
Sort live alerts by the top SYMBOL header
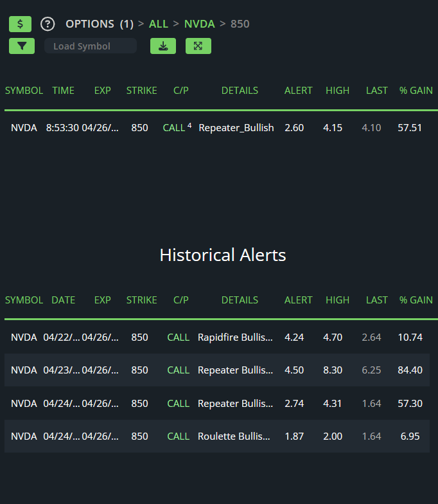click(x=24, y=91)
